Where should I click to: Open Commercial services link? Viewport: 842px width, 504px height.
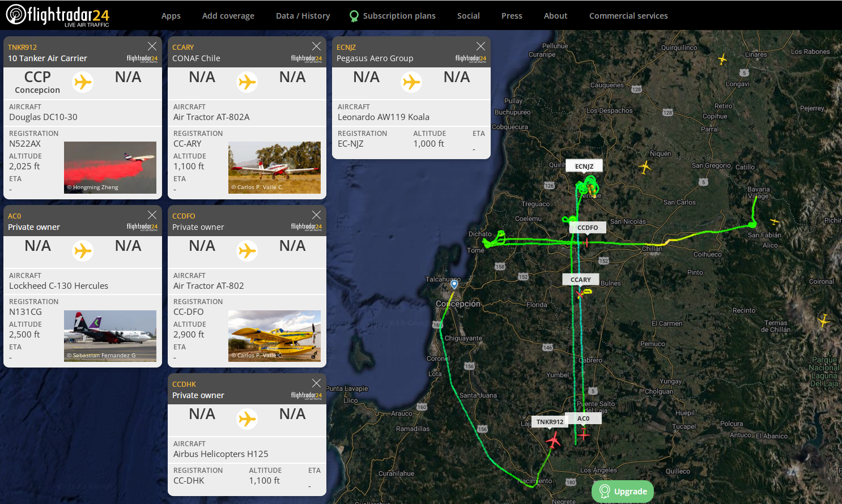(x=628, y=16)
